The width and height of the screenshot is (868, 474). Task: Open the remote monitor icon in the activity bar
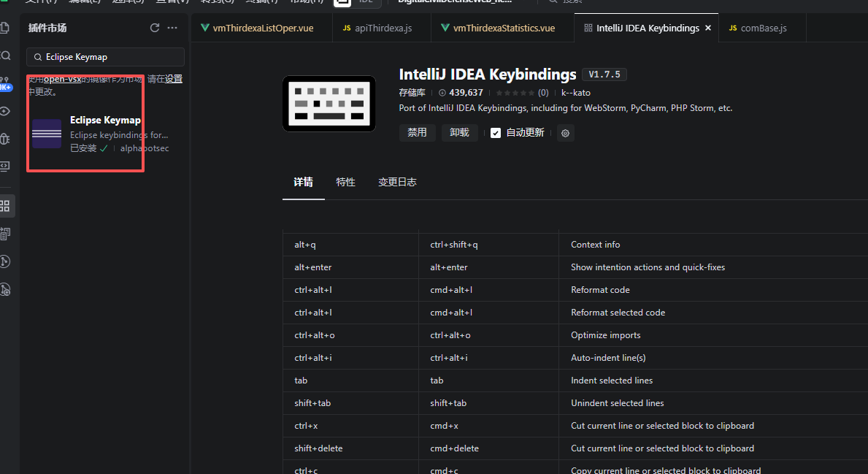pyautogui.click(x=5, y=166)
